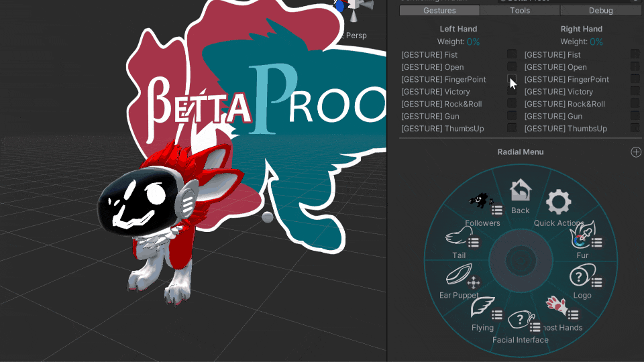Select the small grey sphere in scene
This screenshot has width=644, height=362.
pos(268,217)
